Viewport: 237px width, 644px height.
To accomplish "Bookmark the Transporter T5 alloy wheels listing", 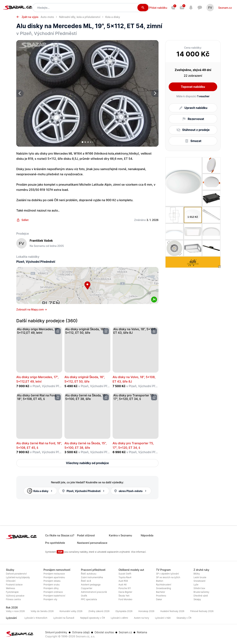I will click(x=154, y=397).
